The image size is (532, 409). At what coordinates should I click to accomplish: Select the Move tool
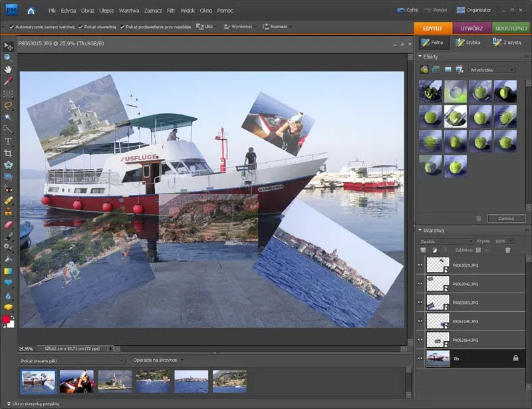click(8, 46)
